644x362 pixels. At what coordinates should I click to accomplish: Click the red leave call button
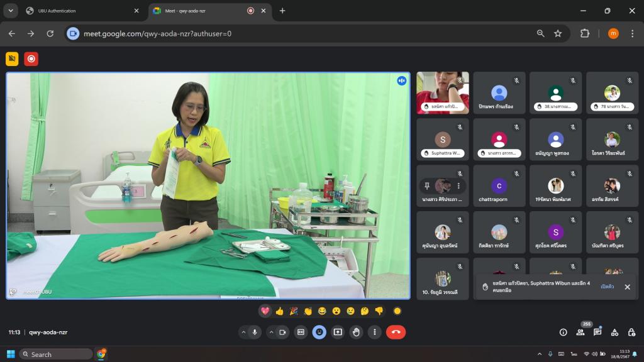pos(396,332)
